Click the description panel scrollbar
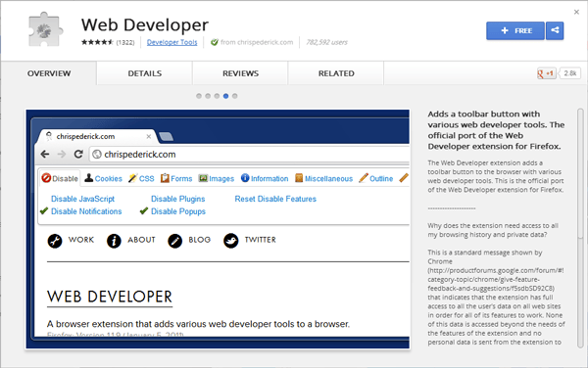The width and height of the screenshot is (588, 368). [x=580, y=228]
